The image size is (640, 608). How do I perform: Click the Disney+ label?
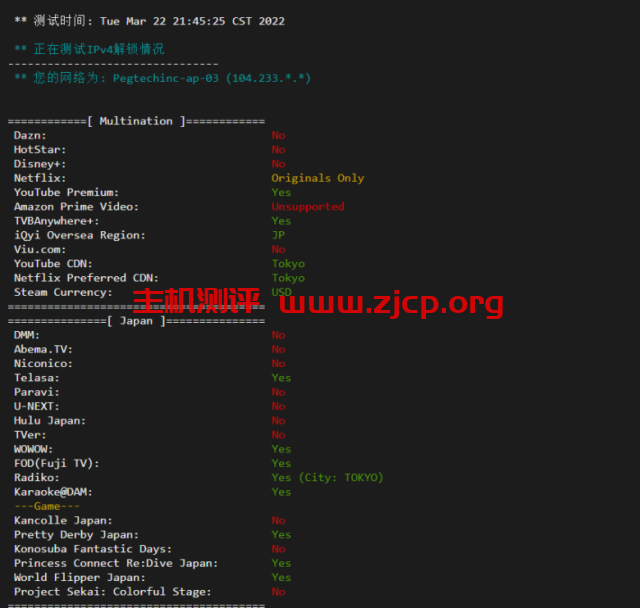pyautogui.click(x=40, y=164)
